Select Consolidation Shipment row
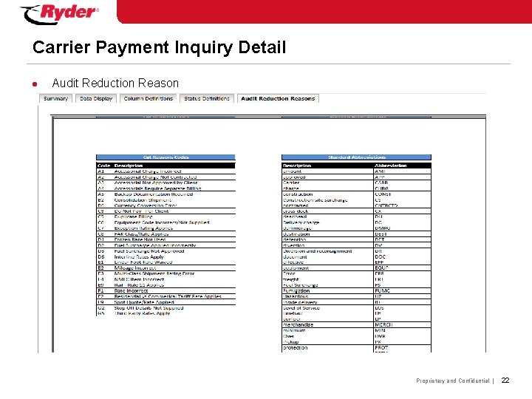This screenshot has width=532, height=399. [x=166, y=199]
